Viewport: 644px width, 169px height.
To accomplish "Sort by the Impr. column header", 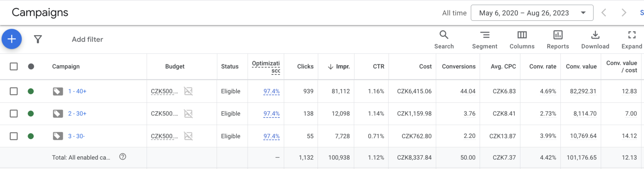I will 339,67.
